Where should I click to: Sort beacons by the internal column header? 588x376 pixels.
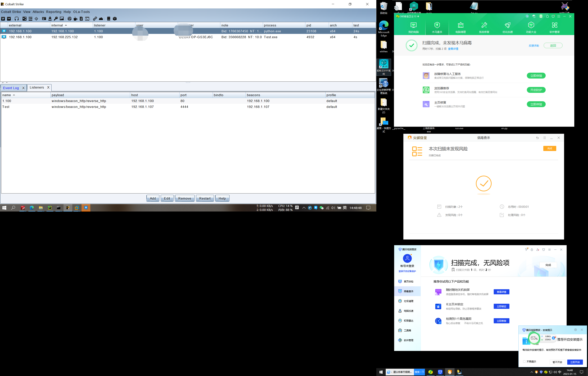(57, 25)
